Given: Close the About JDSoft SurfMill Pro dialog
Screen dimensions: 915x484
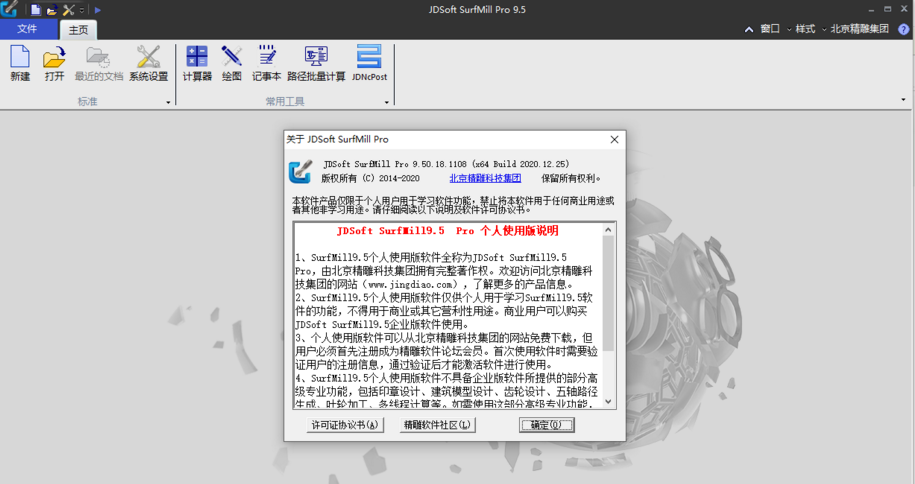Looking at the screenshot, I should pyautogui.click(x=614, y=140).
